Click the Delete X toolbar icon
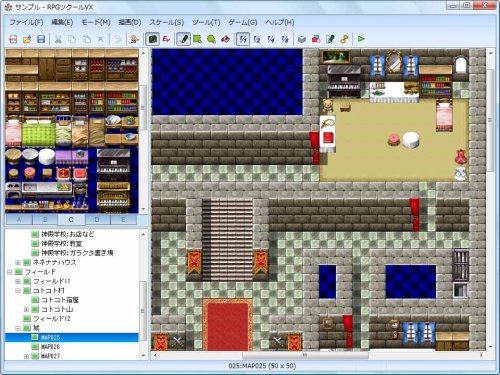Image resolution: width=500 pixels, height=375 pixels. coord(100,39)
